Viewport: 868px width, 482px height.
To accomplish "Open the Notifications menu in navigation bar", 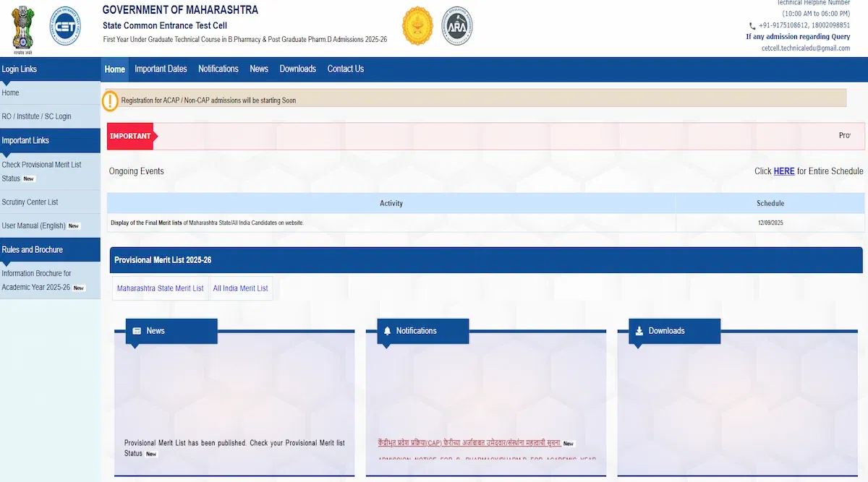I will pyautogui.click(x=218, y=69).
